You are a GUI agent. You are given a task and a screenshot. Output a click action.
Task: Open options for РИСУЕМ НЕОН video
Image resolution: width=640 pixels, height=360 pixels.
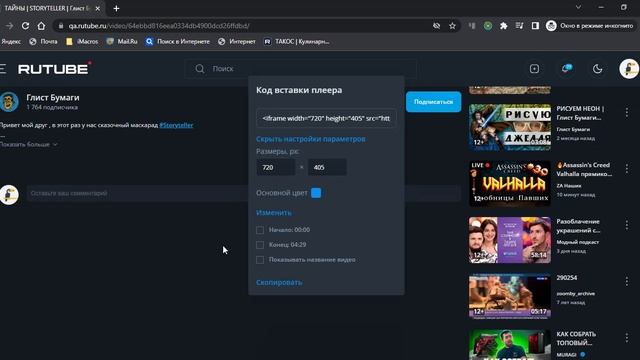(627, 112)
